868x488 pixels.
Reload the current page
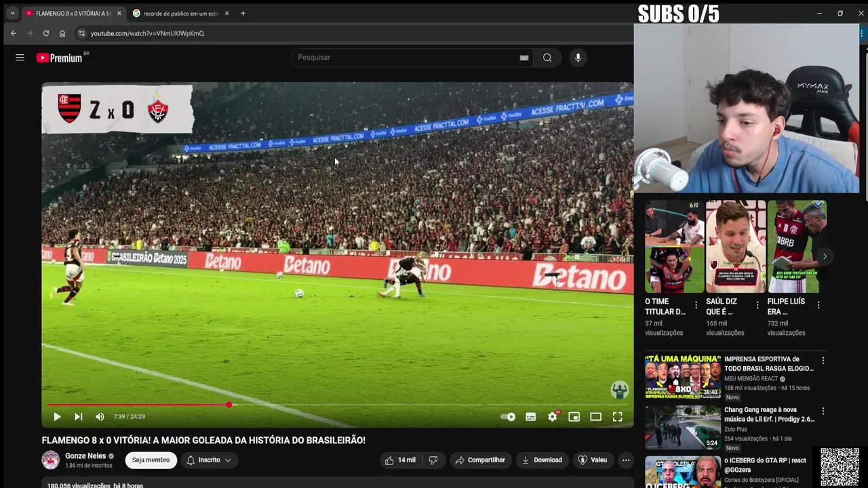pyautogui.click(x=46, y=33)
